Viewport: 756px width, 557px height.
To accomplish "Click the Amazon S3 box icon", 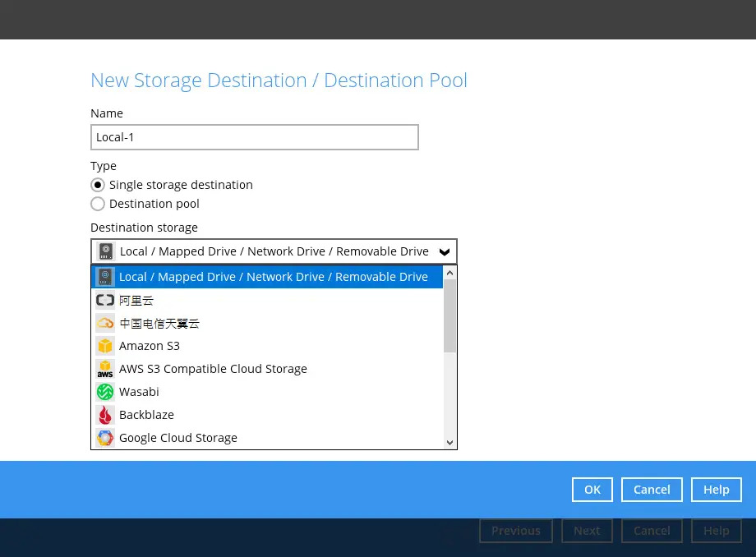I will coord(104,346).
